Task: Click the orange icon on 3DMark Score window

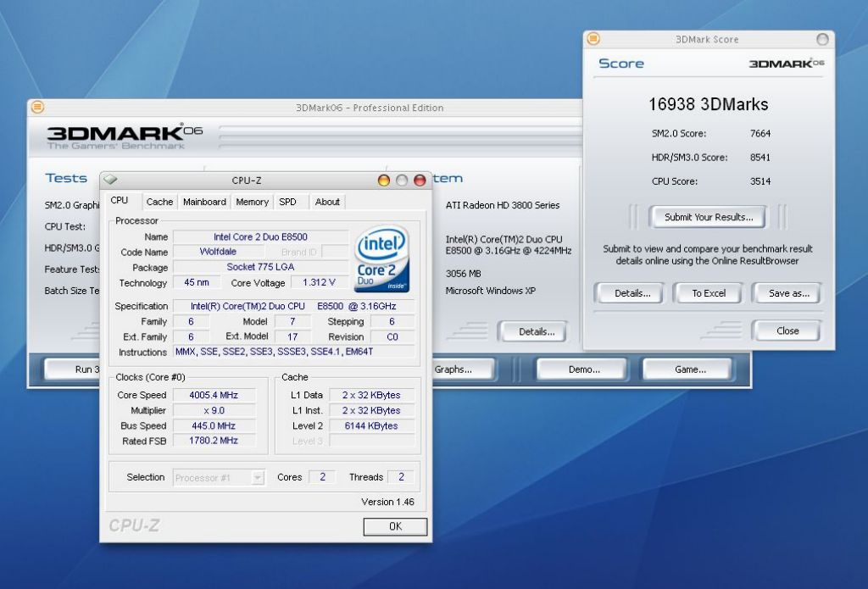Action: tap(593, 39)
